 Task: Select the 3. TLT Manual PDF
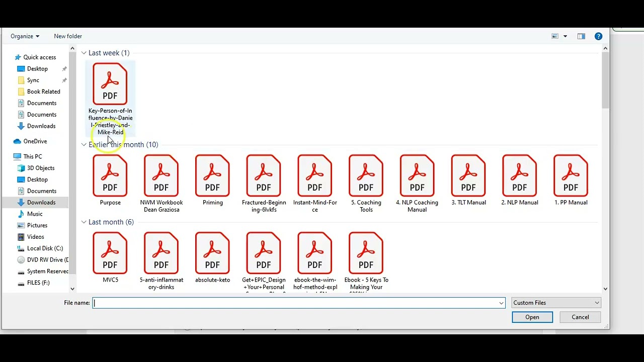[x=468, y=180]
